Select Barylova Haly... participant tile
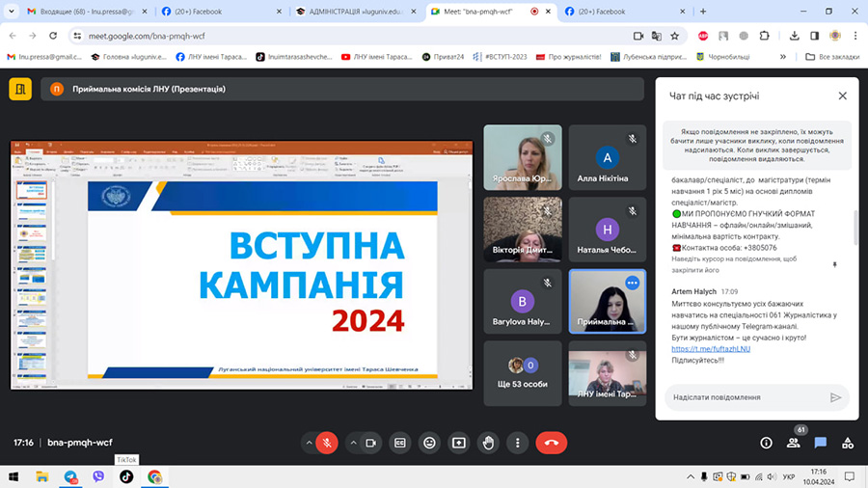The image size is (868, 488). click(523, 302)
